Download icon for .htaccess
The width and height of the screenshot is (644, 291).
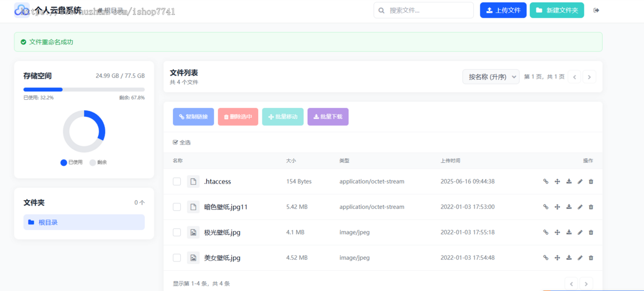(569, 181)
